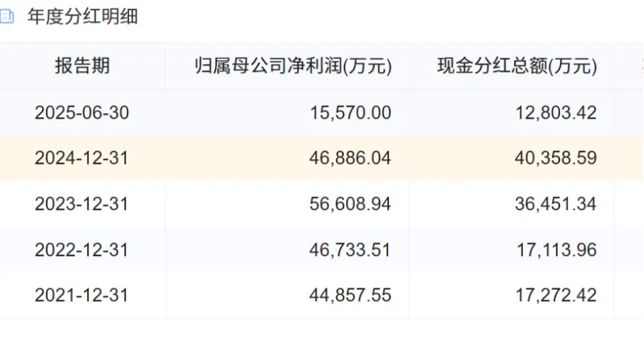The image size is (644, 361).
Task: Click the 2021-12-31 report period cell
Action: (x=82, y=296)
